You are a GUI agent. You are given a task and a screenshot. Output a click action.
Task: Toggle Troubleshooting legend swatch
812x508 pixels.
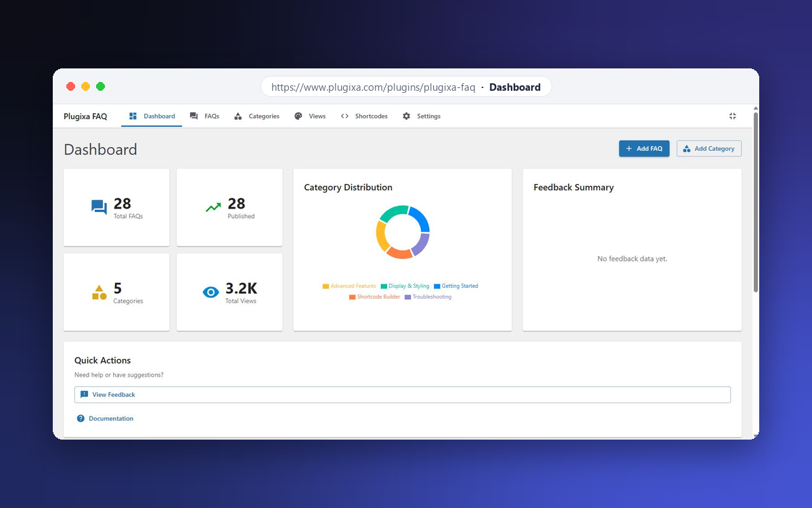408,297
